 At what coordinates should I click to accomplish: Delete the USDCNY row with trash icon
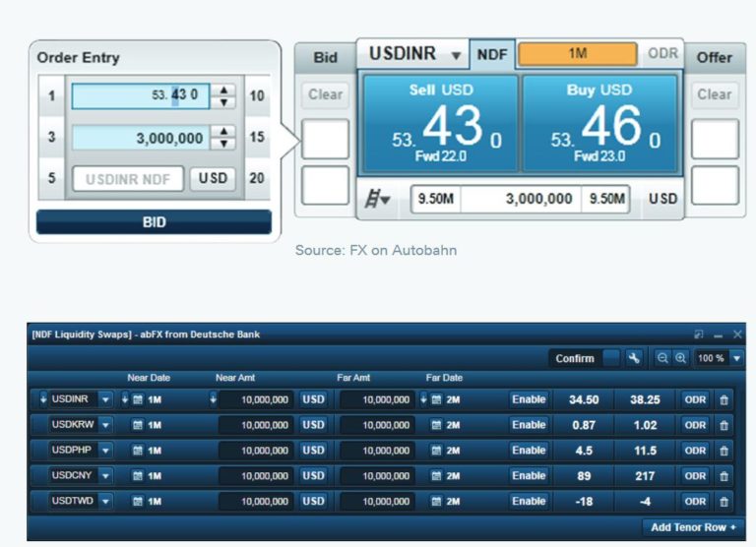click(x=724, y=476)
